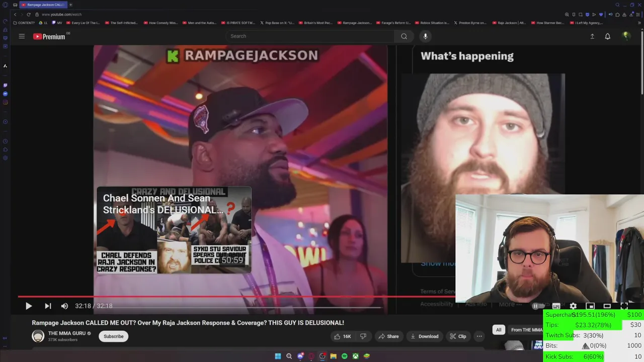Open more actions three-dot menu
This screenshot has width=644, height=362.
click(479, 336)
